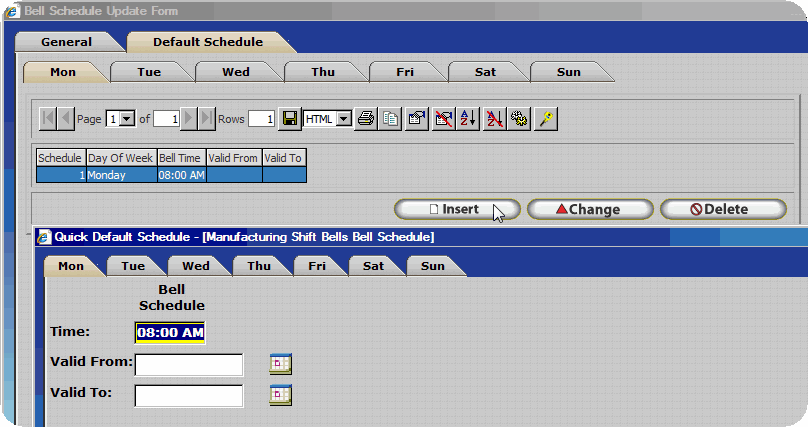
Task: Switch to the General tab
Action: (x=67, y=42)
